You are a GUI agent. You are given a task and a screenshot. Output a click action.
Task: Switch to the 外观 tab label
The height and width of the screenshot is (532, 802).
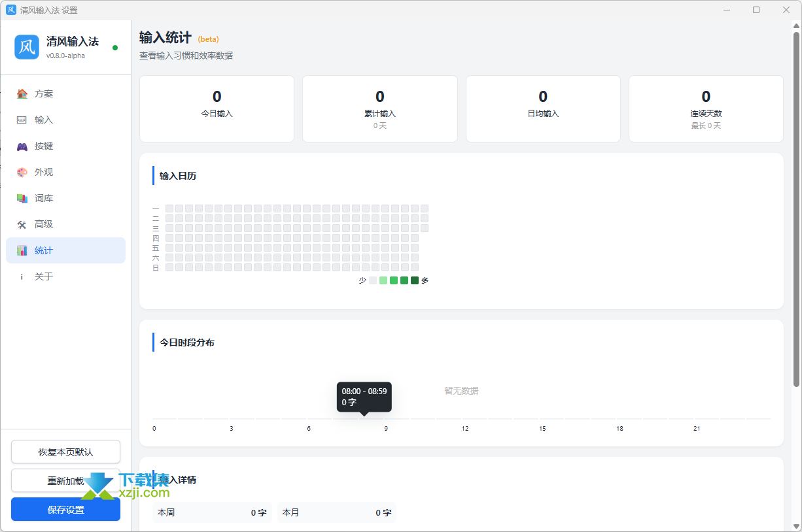(x=44, y=172)
